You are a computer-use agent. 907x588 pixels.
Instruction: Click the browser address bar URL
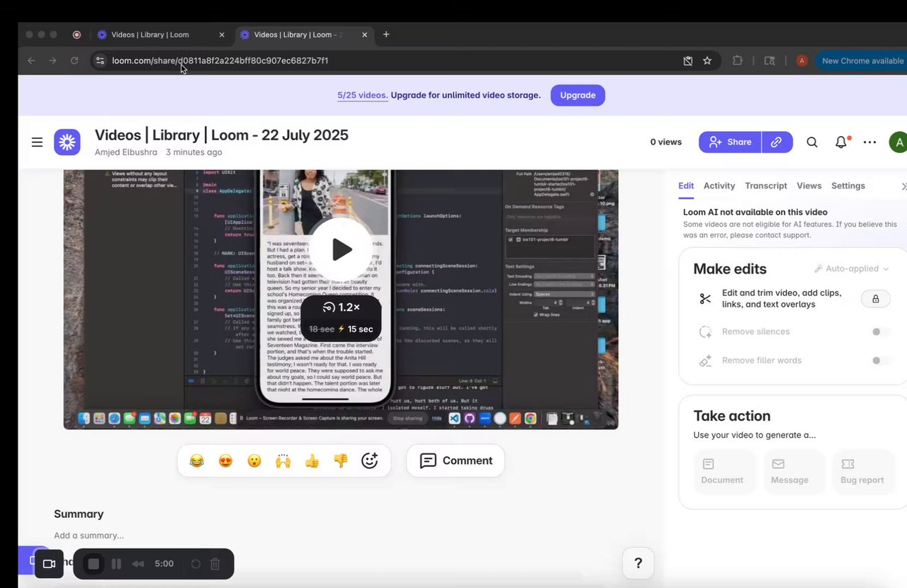pos(220,61)
